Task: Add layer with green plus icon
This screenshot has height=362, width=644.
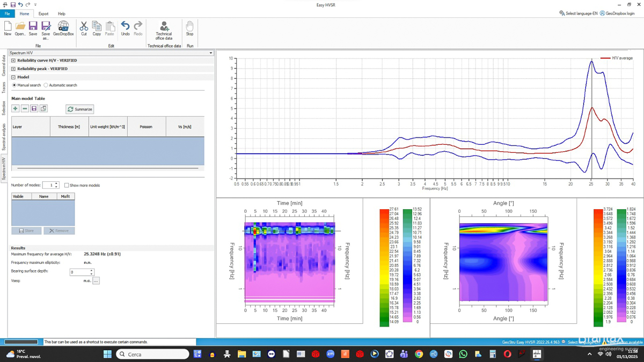Action: pos(16,109)
